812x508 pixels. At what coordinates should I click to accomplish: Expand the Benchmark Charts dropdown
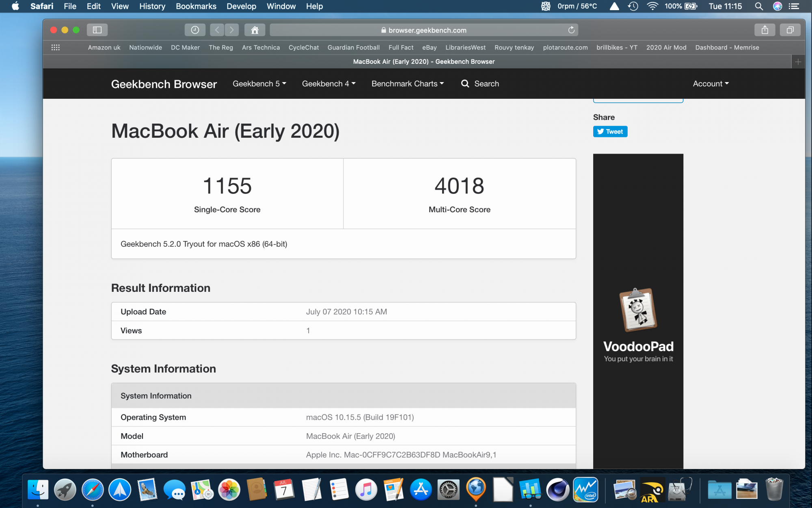pyautogui.click(x=408, y=84)
